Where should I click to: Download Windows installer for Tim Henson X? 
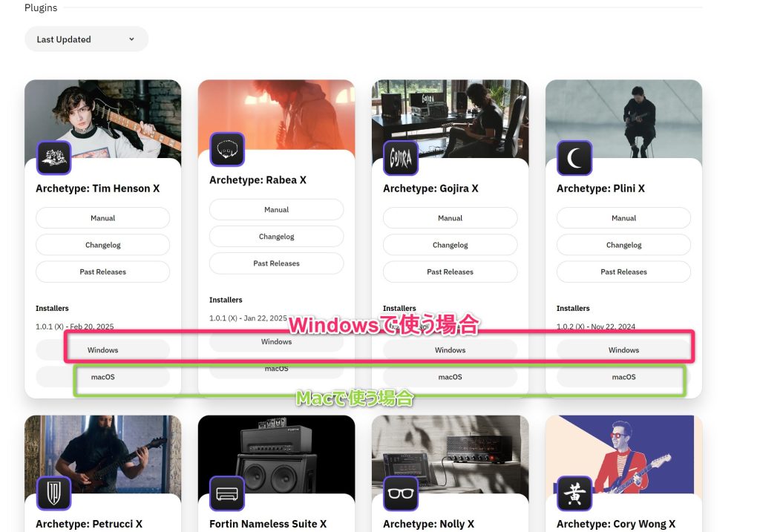pyautogui.click(x=102, y=350)
